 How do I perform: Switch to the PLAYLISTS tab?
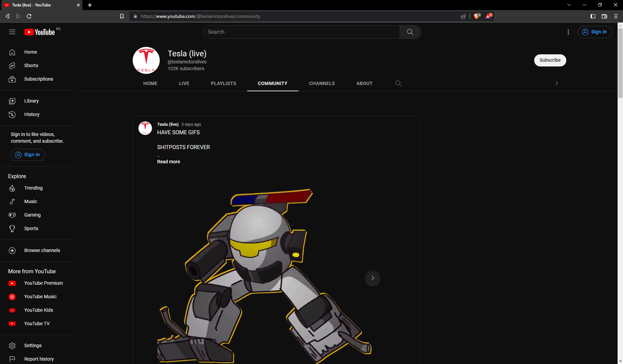(224, 83)
